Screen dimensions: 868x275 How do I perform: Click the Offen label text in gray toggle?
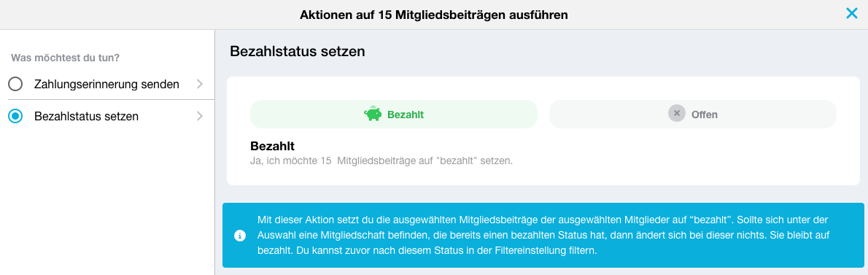tap(704, 115)
